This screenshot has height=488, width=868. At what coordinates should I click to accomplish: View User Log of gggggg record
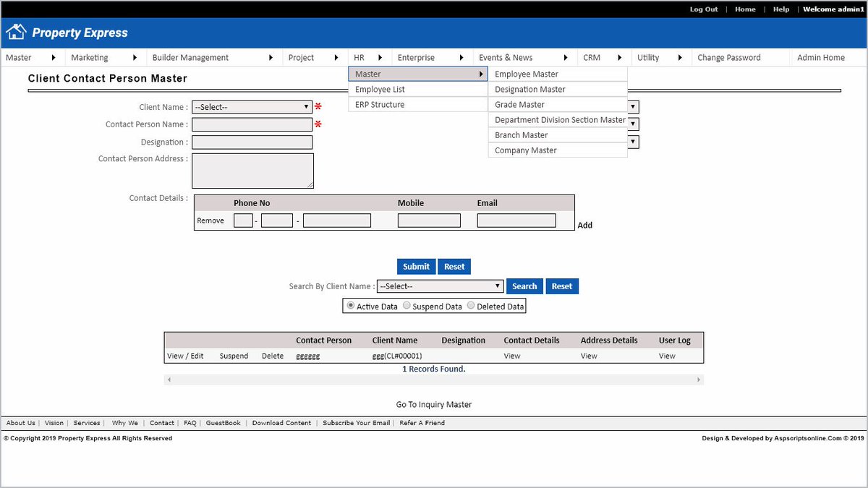coord(667,356)
